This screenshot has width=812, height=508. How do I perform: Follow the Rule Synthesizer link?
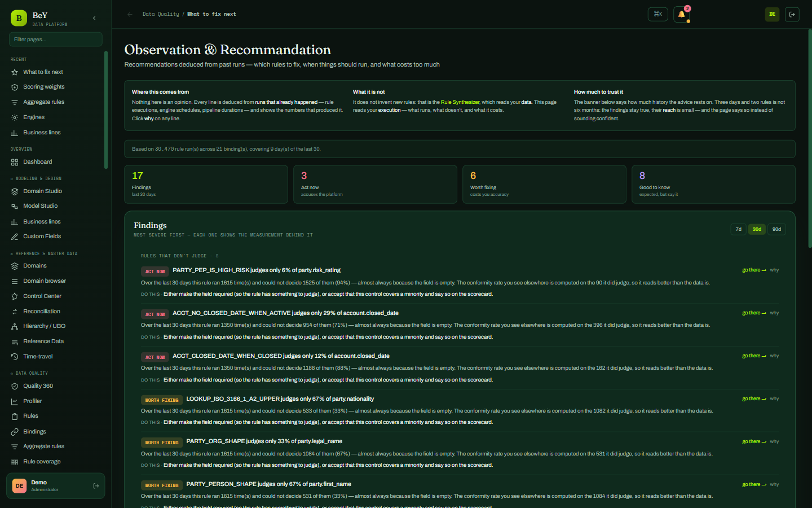click(460, 102)
